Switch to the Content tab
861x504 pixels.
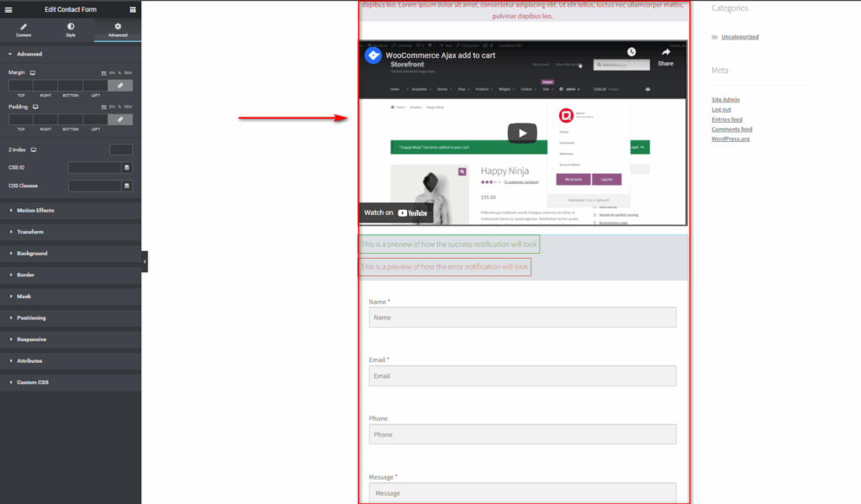[24, 29]
